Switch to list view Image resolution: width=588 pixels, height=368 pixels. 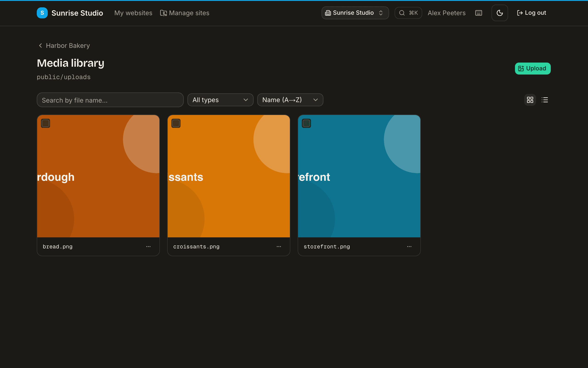click(545, 100)
